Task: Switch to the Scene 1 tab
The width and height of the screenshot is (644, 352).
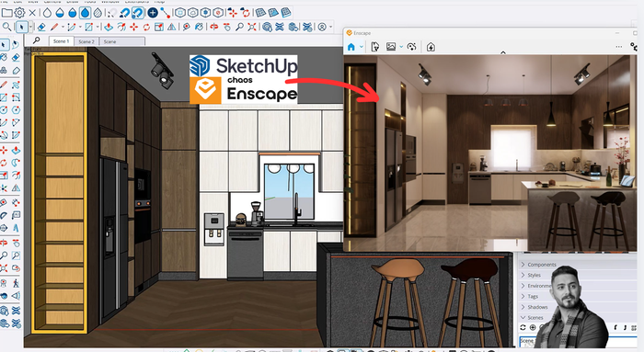Action: click(x=62, y=41)
